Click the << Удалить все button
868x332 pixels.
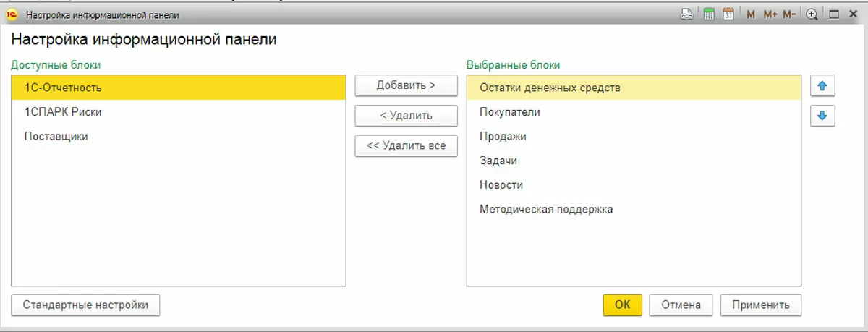tap(406, 145)
